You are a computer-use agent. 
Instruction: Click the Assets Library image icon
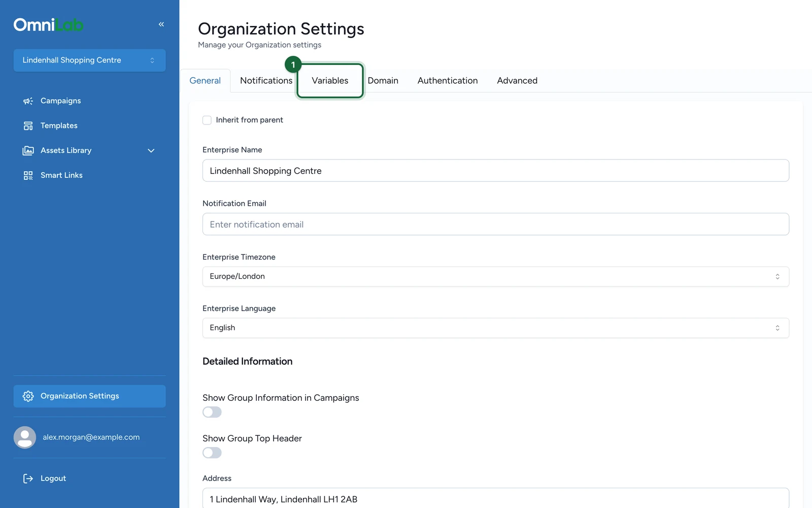(28, 151)
